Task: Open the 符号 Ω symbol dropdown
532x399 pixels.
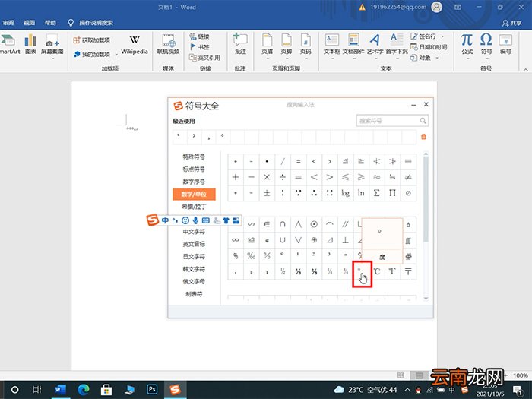Action: 486,46
